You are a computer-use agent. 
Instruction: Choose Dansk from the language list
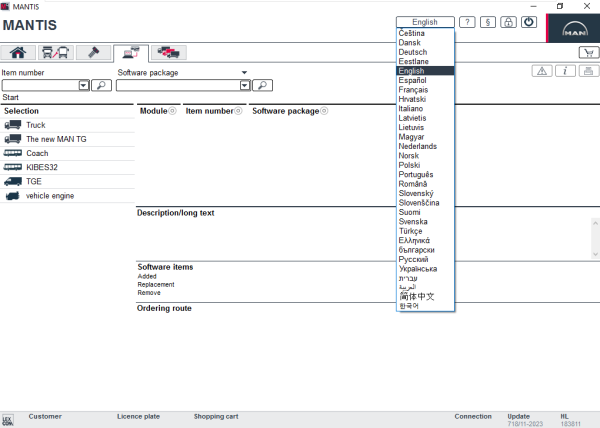(425, 43)
